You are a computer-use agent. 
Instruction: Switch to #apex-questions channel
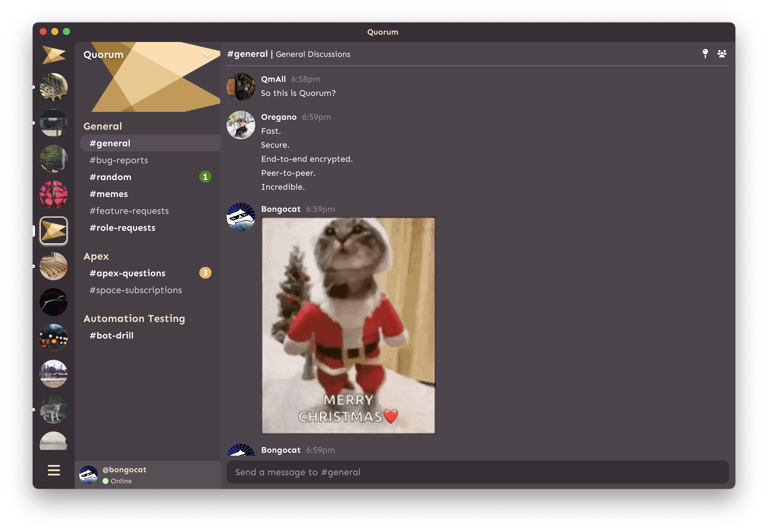coord(127,273)
